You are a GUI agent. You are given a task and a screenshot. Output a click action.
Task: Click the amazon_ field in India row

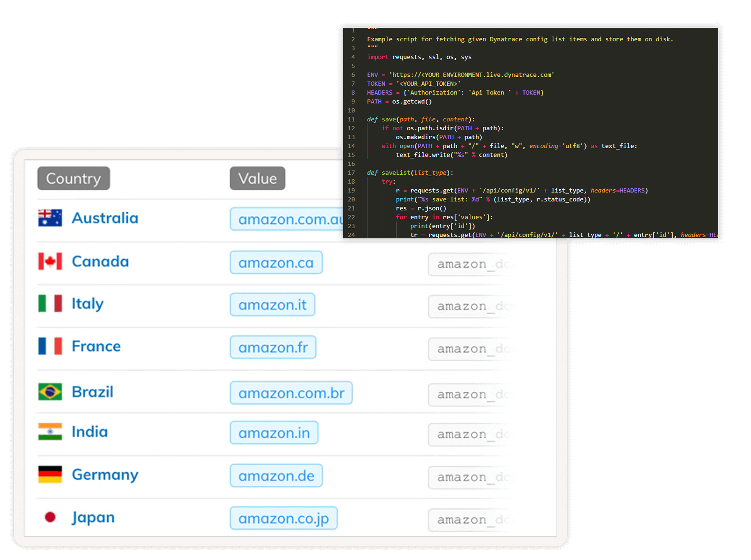[x=469, y=434]
